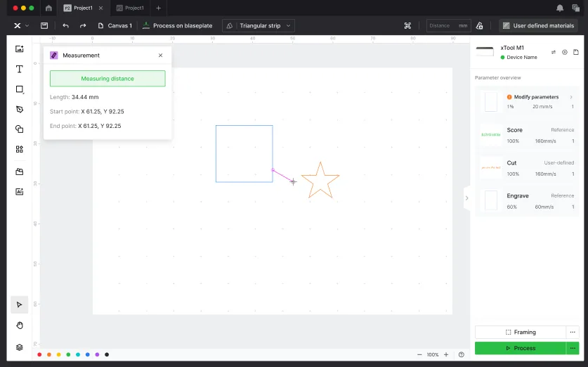Screen dimensions: 588x367
Task: Pick the purple color swatch
Action: 97,354
